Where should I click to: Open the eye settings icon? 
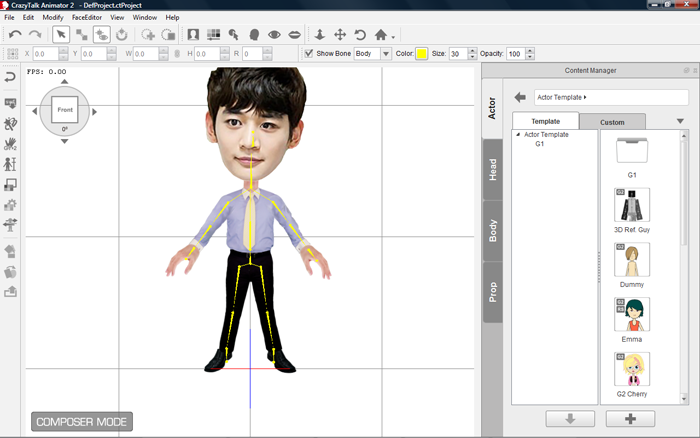tap(273, 34)
